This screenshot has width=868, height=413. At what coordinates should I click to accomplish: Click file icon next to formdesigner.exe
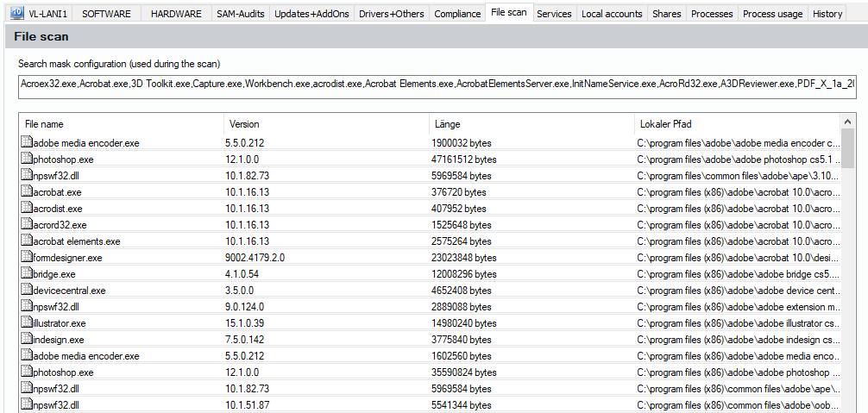pos(26,257)
